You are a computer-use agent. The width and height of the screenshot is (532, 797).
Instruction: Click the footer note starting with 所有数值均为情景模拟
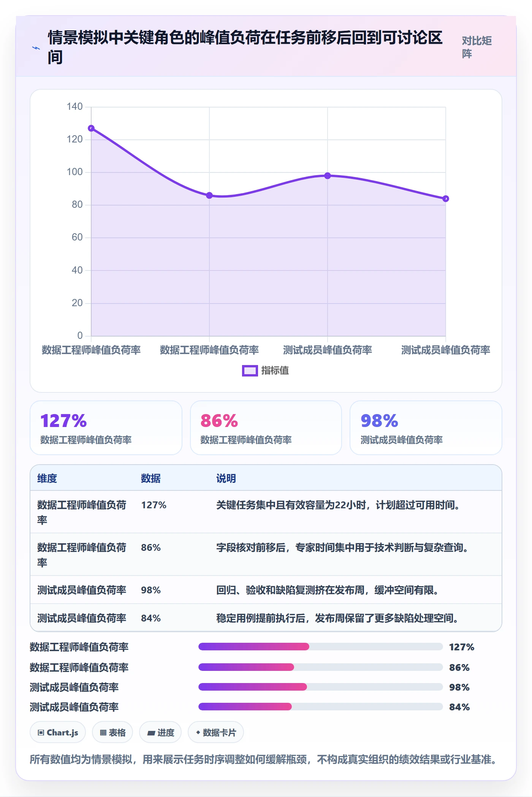click(263, 759)
